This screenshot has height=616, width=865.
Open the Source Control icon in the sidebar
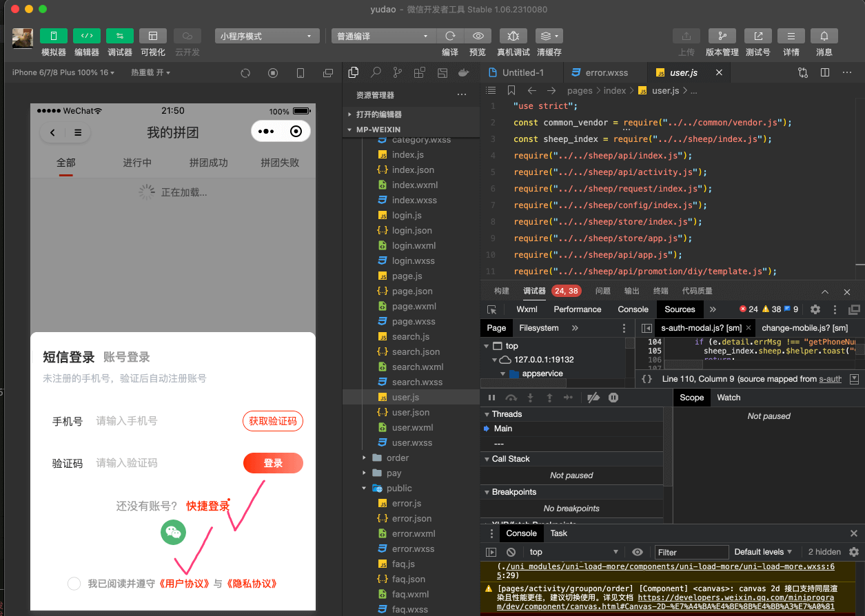[x=398, y=72]
